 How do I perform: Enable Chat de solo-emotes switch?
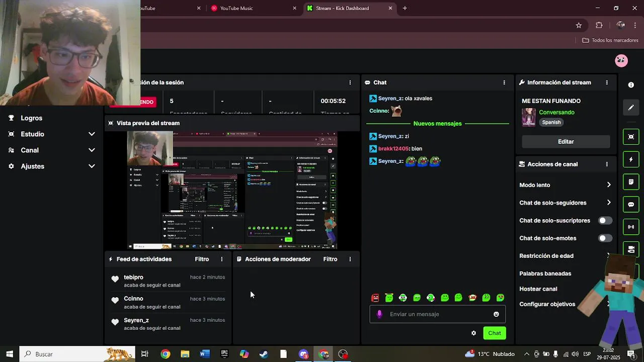click(605, 238)
